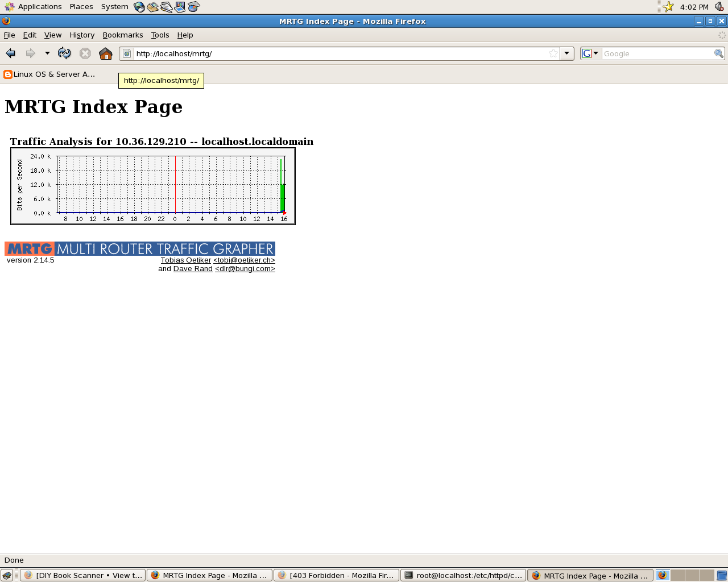Launch the OpenOffice Writer panel icon

167,7
